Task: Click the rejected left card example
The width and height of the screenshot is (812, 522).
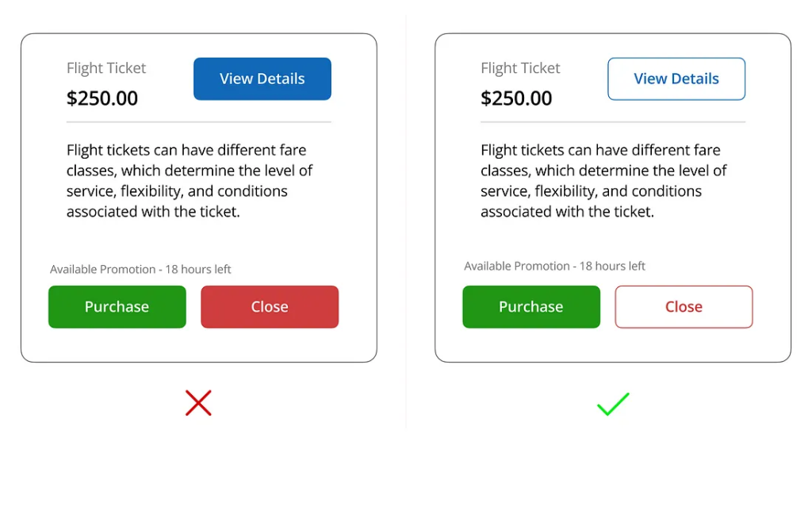Action: [199, 197]
